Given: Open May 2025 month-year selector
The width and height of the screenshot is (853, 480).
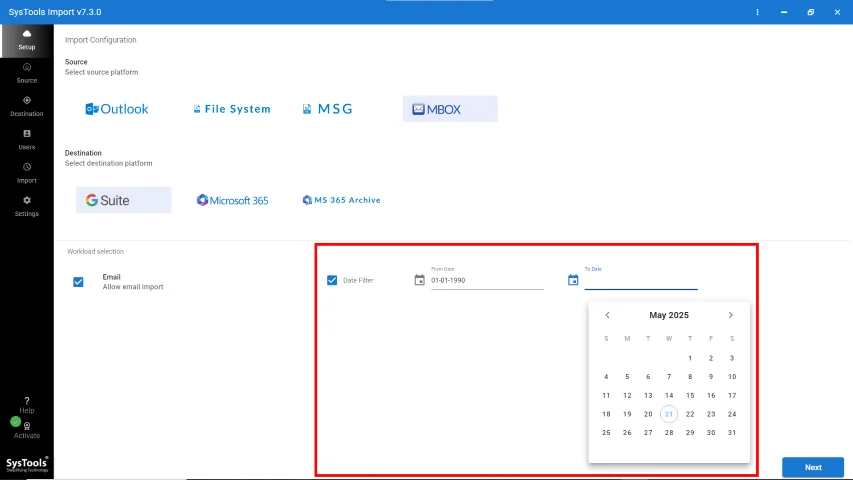Looking at the screenshot, I should pos(669,315).
